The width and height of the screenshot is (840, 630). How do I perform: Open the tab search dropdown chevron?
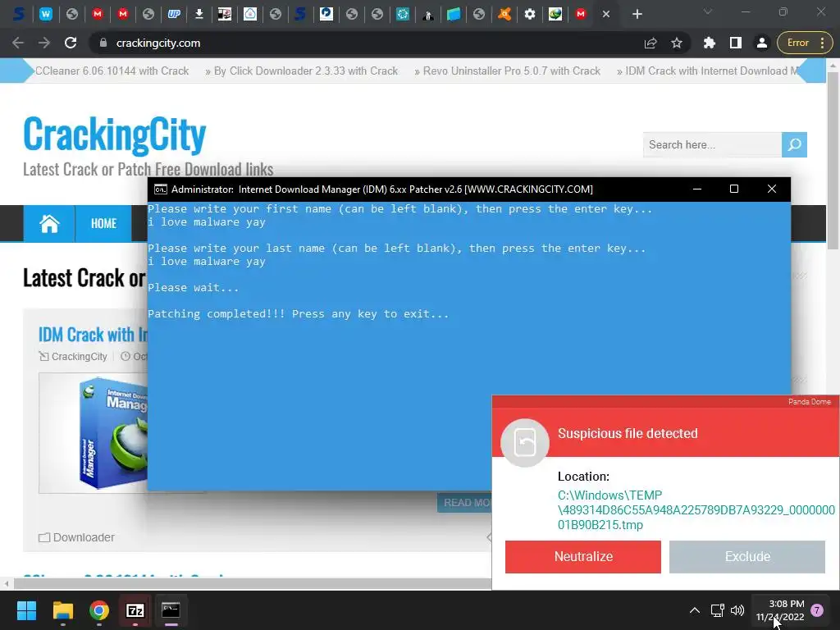tap(708, 11)
